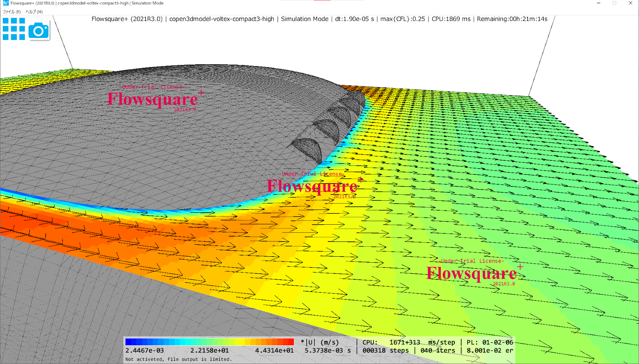The width and height of the screenshot is (639, 364).
Task: Click the CPU 1671+313 ms/step readout
Action: (x=409, y=342)
